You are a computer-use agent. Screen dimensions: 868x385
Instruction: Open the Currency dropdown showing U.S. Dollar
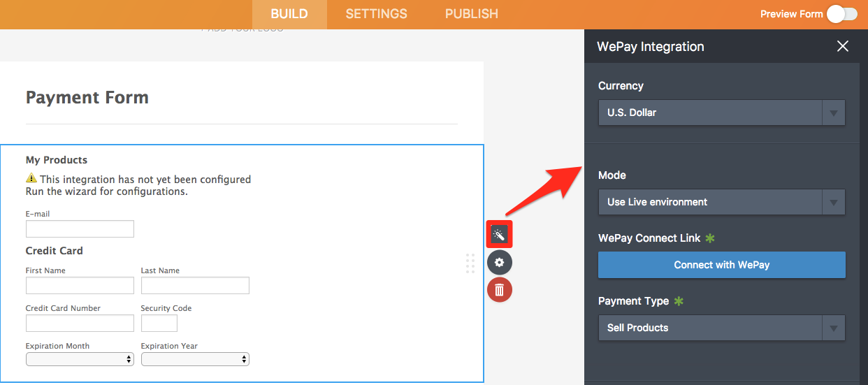pyautogui.click(x=722, y=112)
